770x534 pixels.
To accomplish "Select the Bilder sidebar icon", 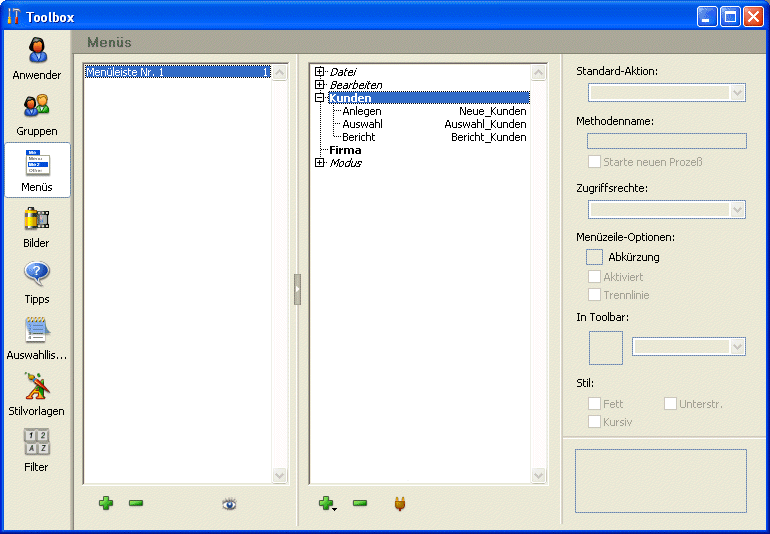I will click(x=37, y=226).
